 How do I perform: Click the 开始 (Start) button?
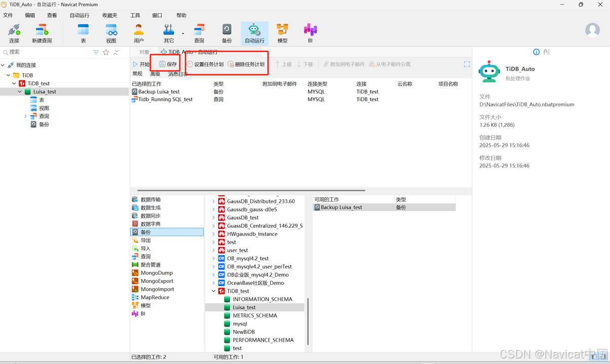141,64
